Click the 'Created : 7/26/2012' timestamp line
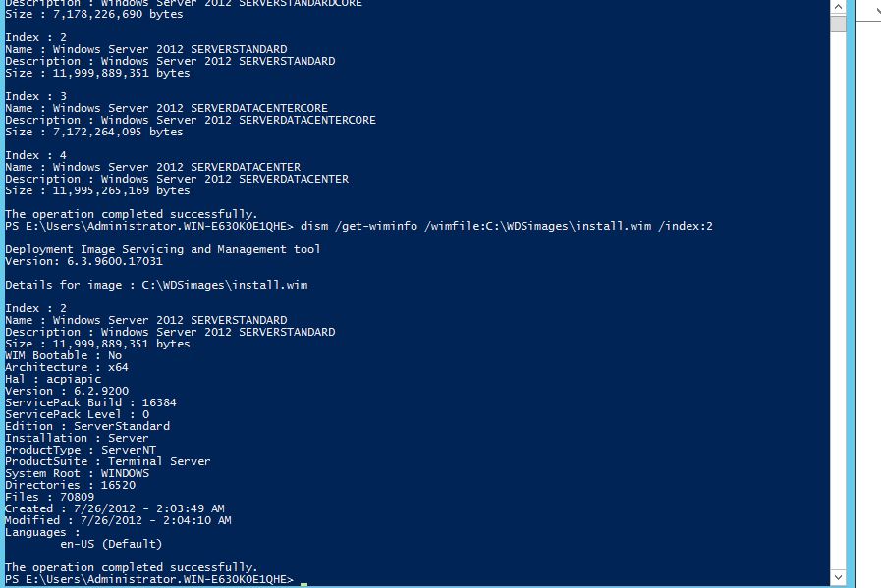Viewport: 881px width, 588px height. [115, 508]
